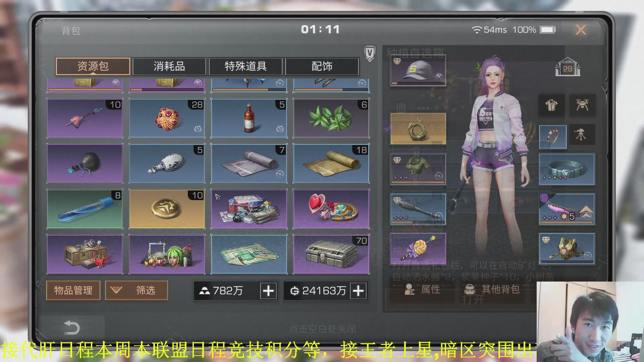
Task: Select the gold coin token item
Action: (167, 209)
